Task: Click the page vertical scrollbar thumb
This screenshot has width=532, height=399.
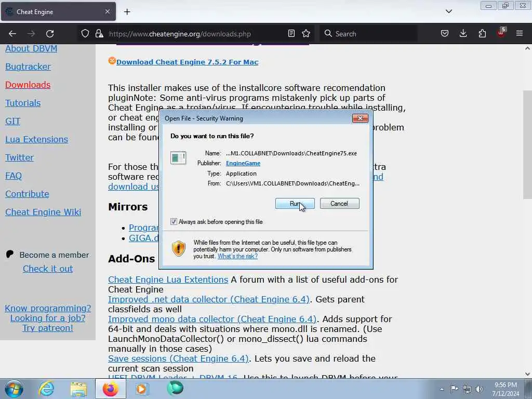Action: pyautogui.click(x=527, y=144)
